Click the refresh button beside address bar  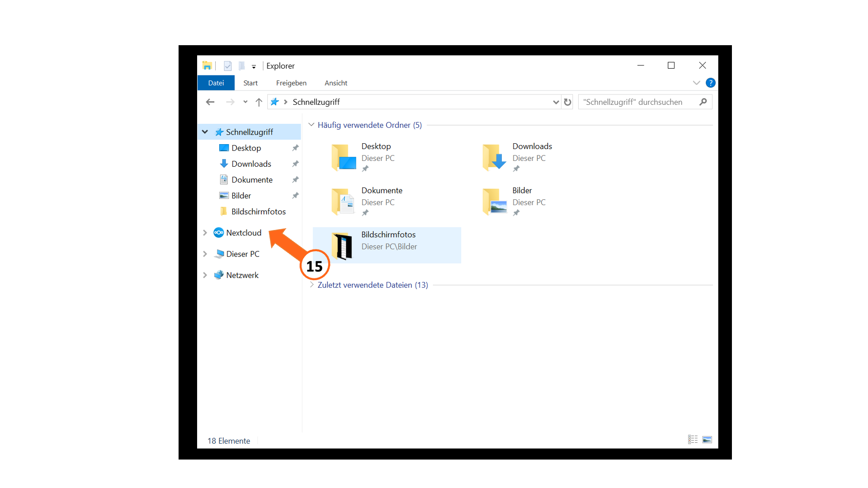click(567, 102)
